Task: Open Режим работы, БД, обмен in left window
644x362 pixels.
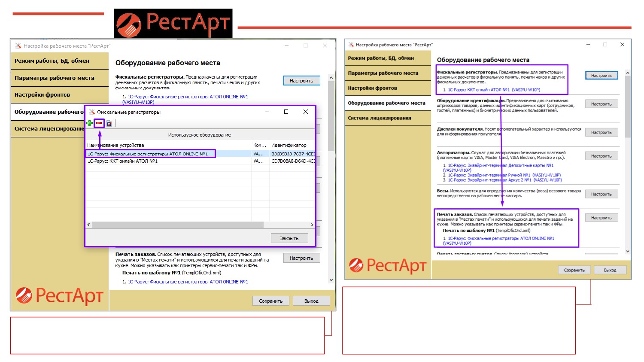Action: point(60,61)
